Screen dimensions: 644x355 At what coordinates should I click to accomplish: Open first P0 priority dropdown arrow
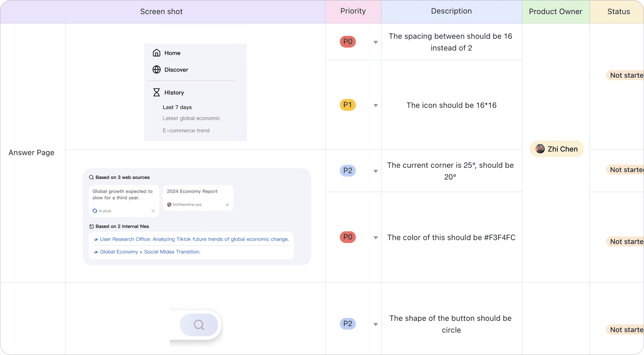pos(375,42)
